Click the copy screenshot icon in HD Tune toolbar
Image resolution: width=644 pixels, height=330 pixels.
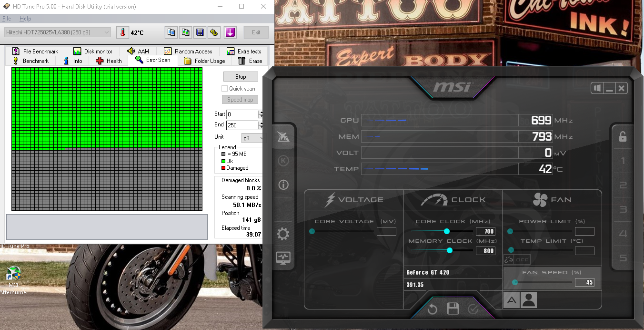[x=186, y=32]
